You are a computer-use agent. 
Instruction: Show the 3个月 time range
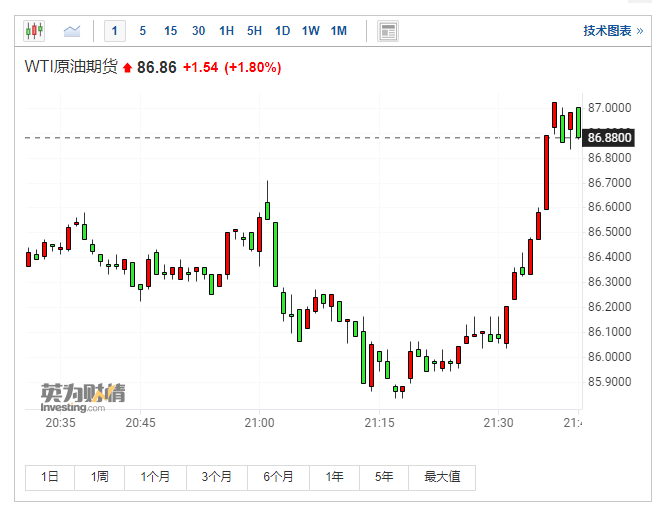(x=217, y=477)
